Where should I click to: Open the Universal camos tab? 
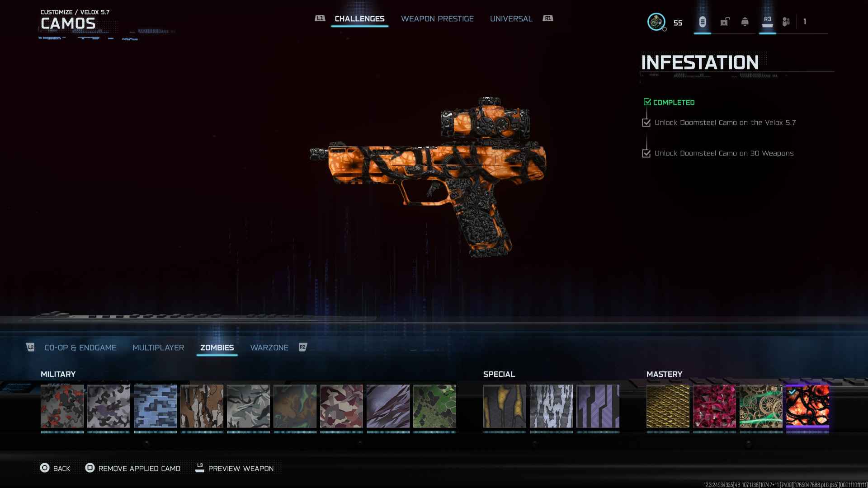coord(511,19)
